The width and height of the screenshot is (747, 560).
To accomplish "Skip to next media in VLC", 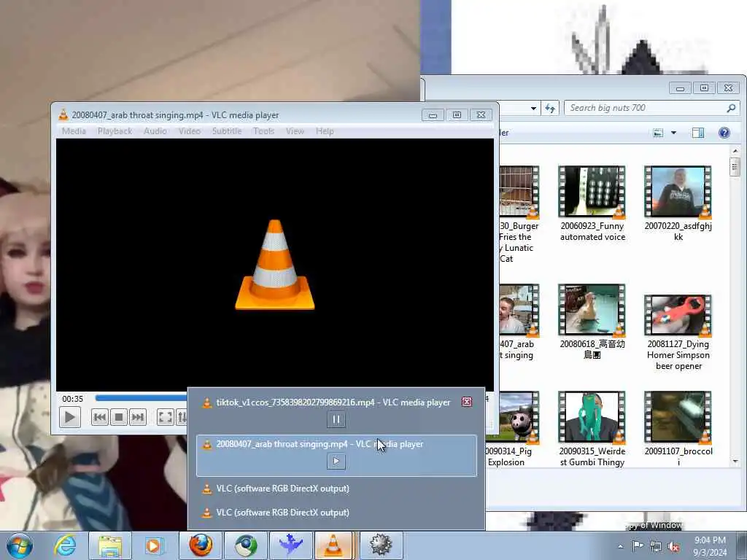I will point(137,418).
